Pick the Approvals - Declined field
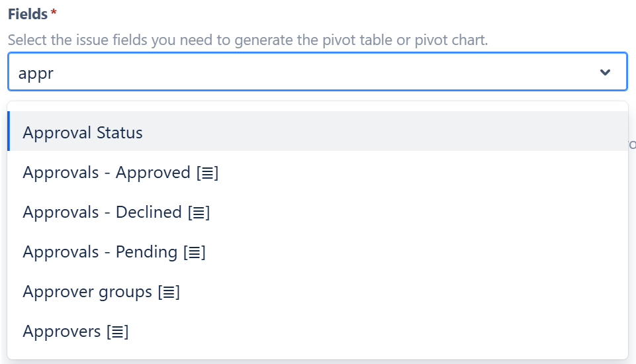 coord(102,212)
